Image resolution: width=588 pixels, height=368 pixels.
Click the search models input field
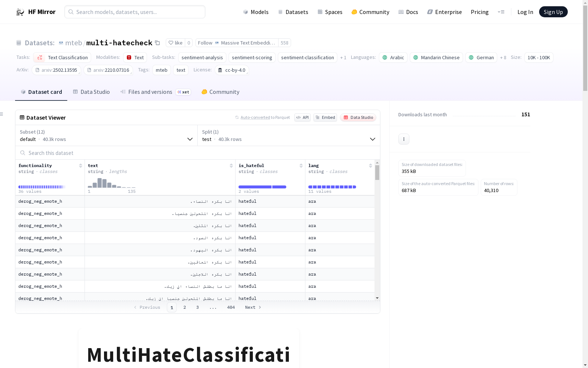(x=135, y=12)
